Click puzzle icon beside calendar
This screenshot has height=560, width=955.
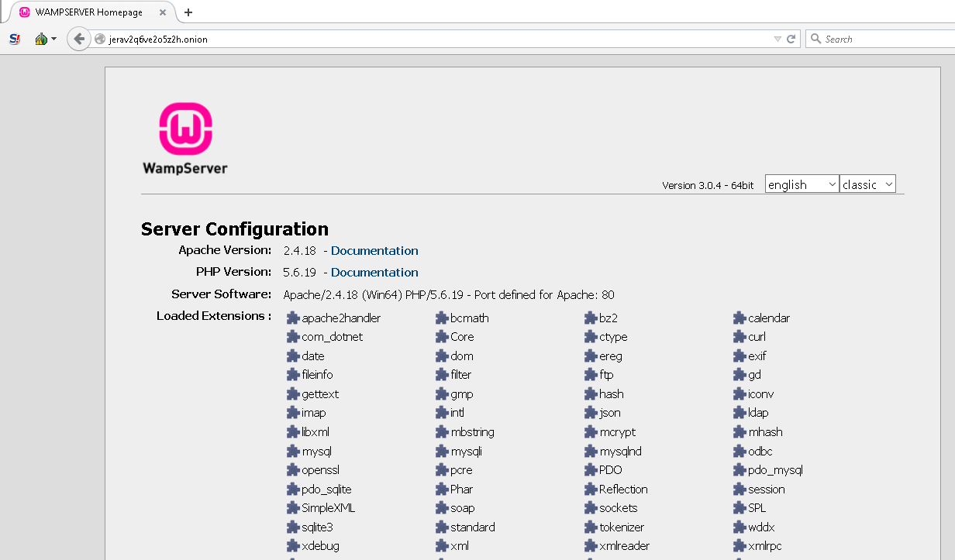pyautogui.click(x=740, y=318)
